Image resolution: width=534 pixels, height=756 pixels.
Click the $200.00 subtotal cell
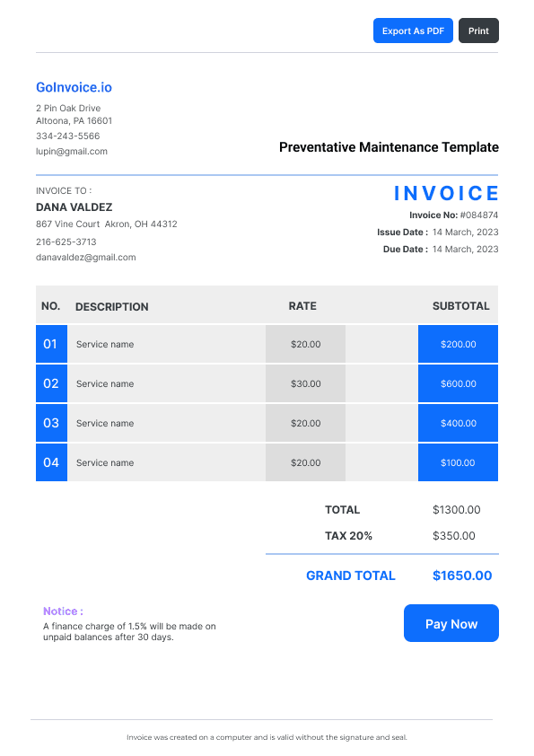(458, 344)
